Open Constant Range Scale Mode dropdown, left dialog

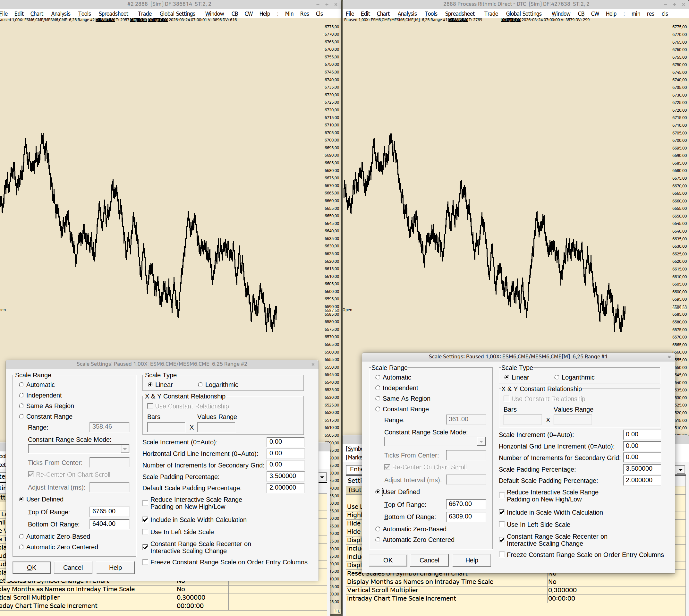click(x=125, y=449)
